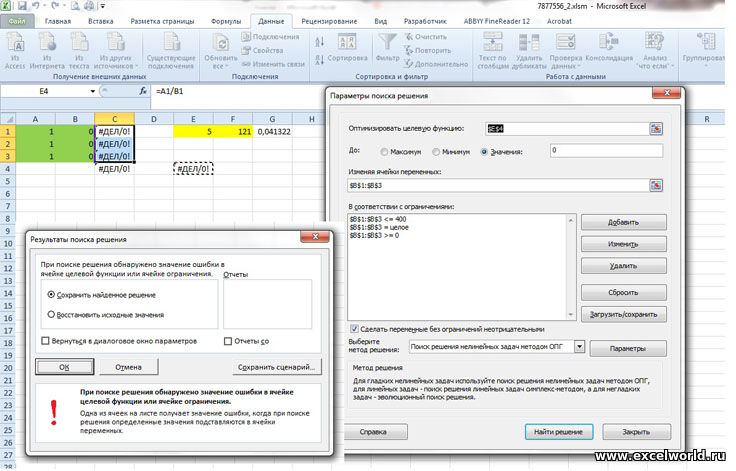Open the 'Сортировка' sort dialog icon

tap(347, 45)
